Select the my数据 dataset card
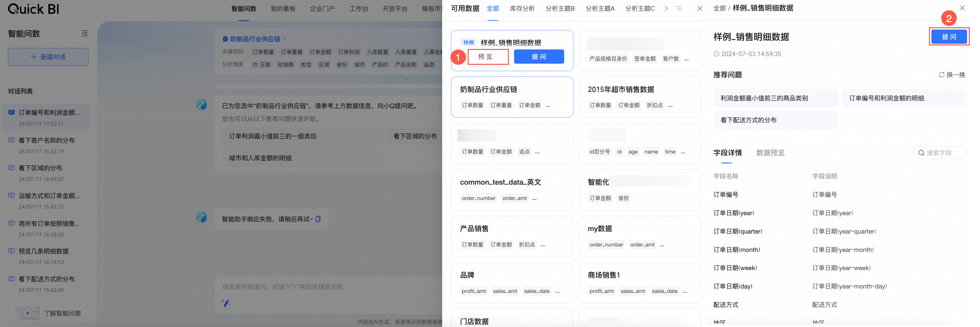 coord(640,236)
